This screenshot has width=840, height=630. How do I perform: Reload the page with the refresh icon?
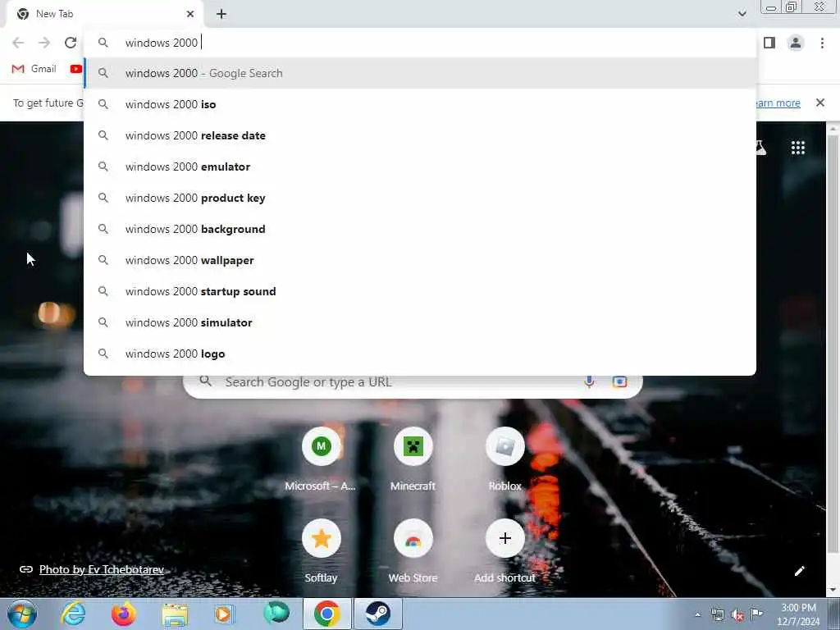71,43
